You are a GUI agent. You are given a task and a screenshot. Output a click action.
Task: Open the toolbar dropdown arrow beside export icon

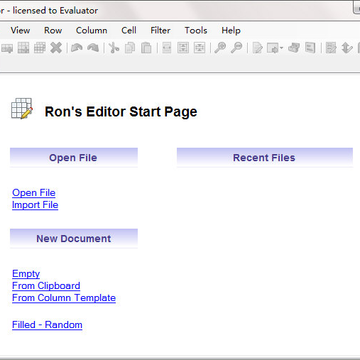click(x=281, y=48)
